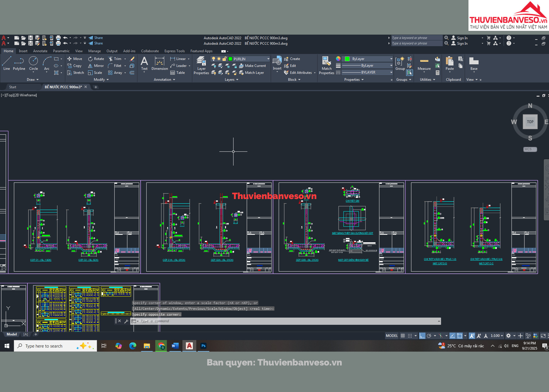Open Layer Properties manager
549x392 pixels.
click(201, 65)
